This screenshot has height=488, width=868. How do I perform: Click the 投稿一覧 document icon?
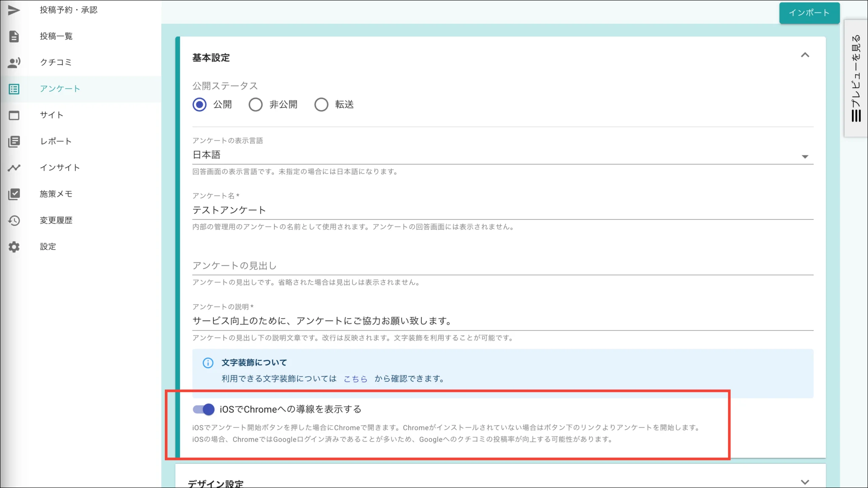pos(14,36)
